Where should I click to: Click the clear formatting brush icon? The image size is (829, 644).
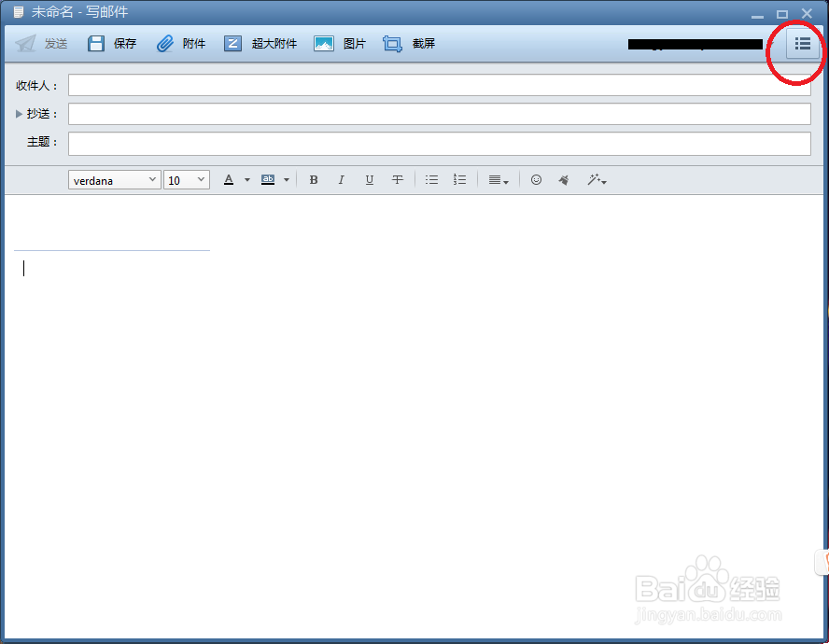pos(564,180)
